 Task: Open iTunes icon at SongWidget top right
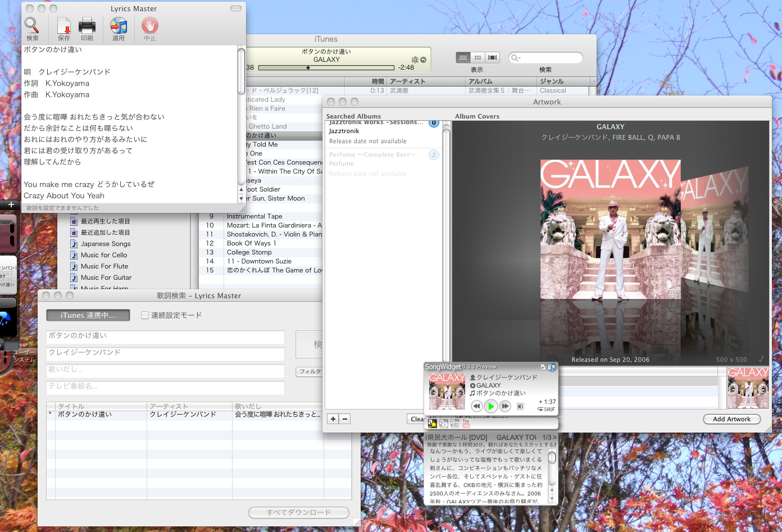[x=552, y=367]
